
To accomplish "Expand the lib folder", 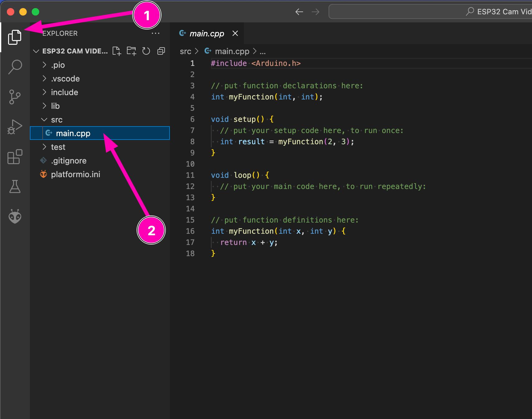I will tap(100, 106).
